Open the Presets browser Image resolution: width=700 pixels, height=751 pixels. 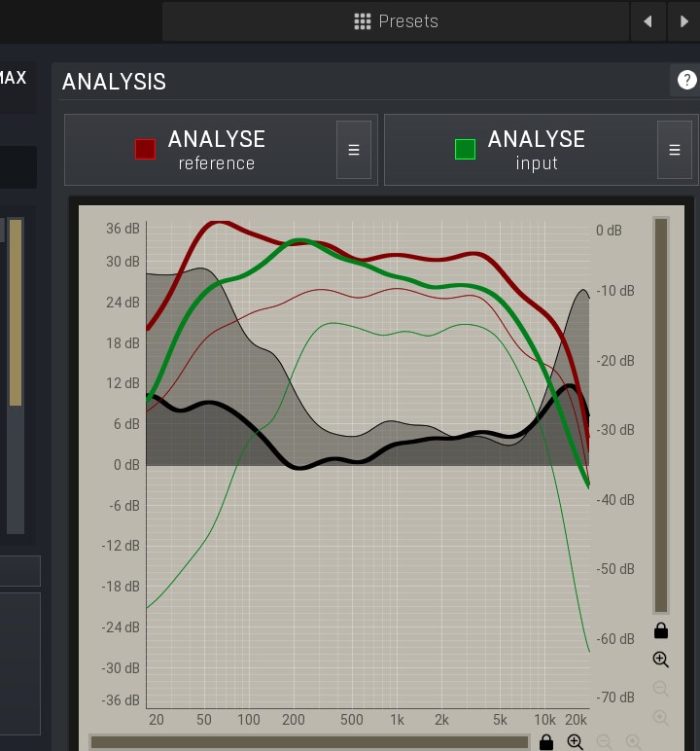point(396,21)
